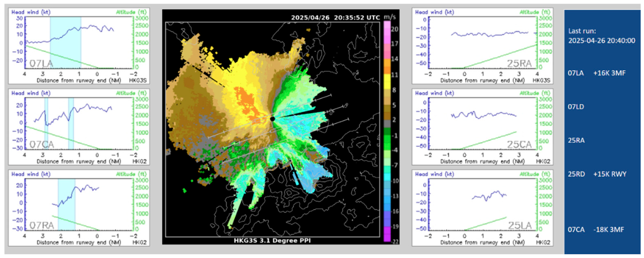The width and height of the screenshot is (644, 258).
Task: Select the 25RA runway entry in alert panel
Action: 576,140
